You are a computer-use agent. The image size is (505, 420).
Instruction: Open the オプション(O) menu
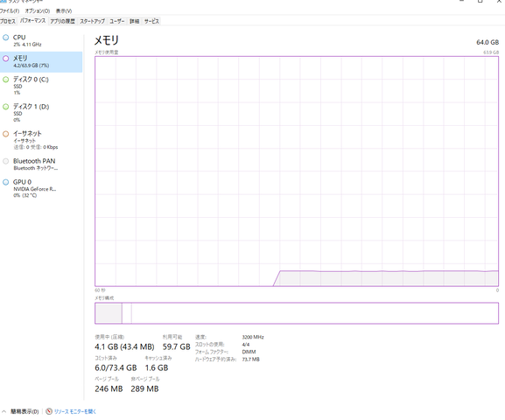click(x=38, y=11)
